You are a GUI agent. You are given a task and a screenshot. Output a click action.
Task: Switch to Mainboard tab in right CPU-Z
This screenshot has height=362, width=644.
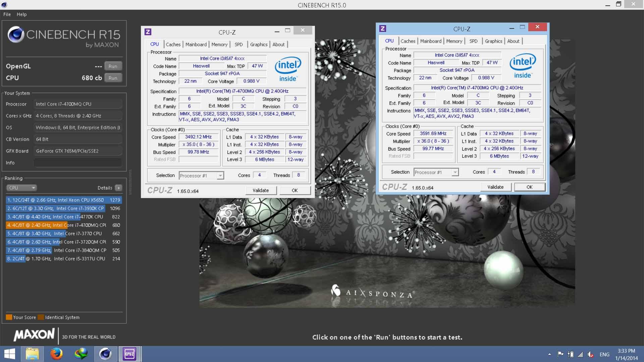pyautogui.click(x=431, y=41)
